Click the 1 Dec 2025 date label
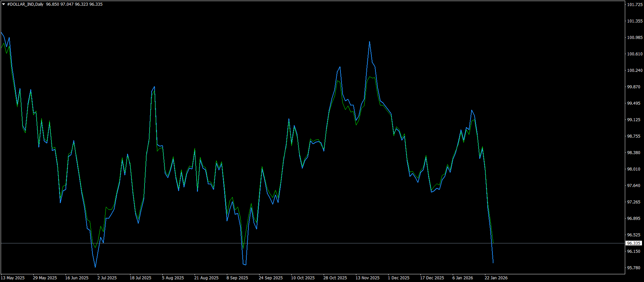Viewport: 644px width, 282px height. 398,278
